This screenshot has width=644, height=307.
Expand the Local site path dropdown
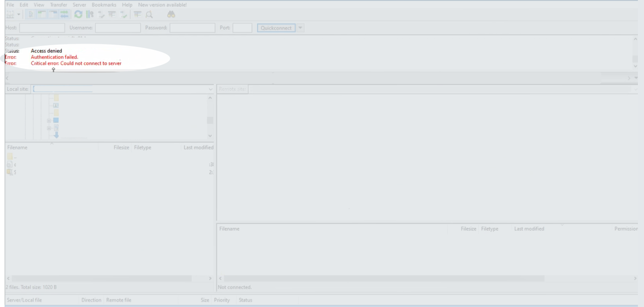point(210,89)
